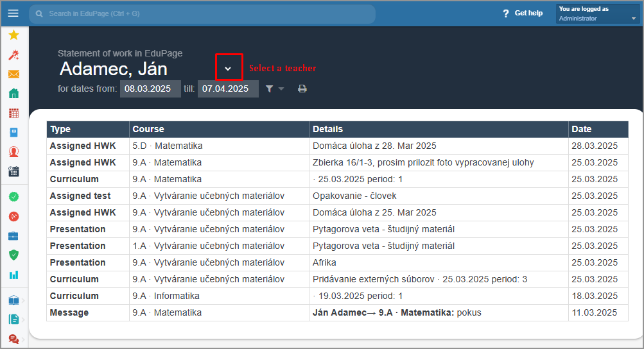Expand the teacher selection chevron
Image resolution: width=644 pixels, height=349 pixels.
pyautogui.click(x=228, y=69)
